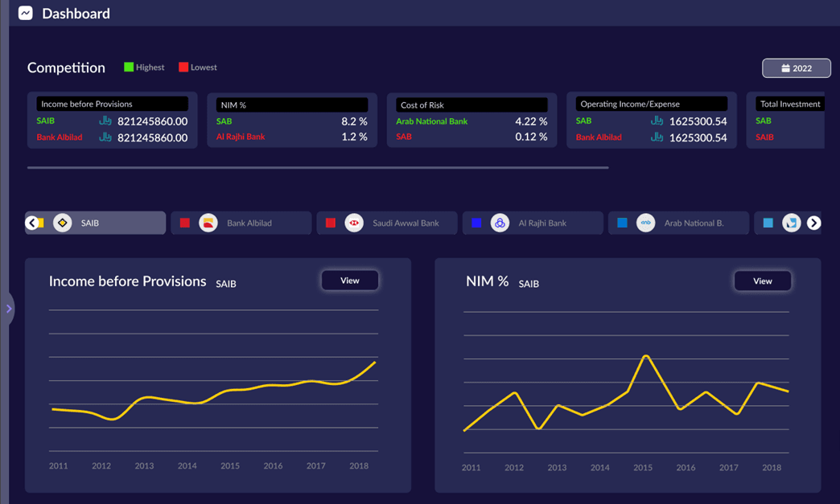Click the Al Rajhi Bank logo icon
This screenshot has height=504, width=840.
[x=500, y=223]
